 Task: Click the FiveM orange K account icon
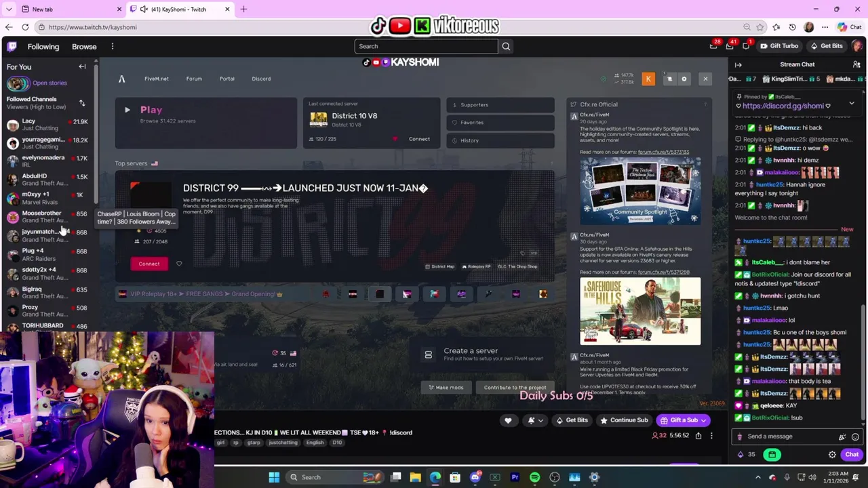[x=648, y=79]
